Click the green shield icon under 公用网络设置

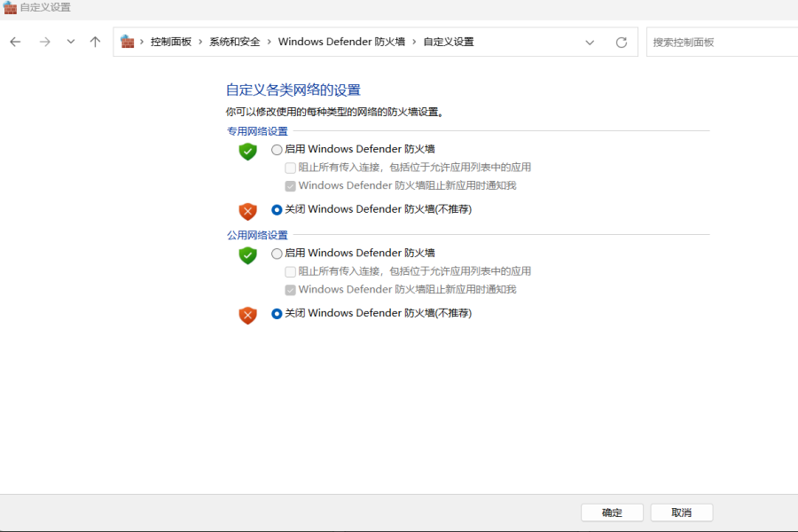click(x=248, y=255)
